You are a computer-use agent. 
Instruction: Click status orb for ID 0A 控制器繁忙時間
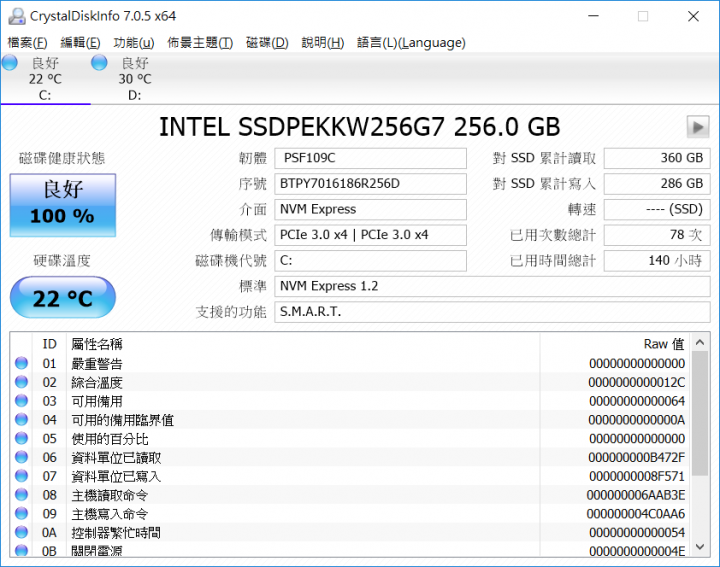[21, 533]
